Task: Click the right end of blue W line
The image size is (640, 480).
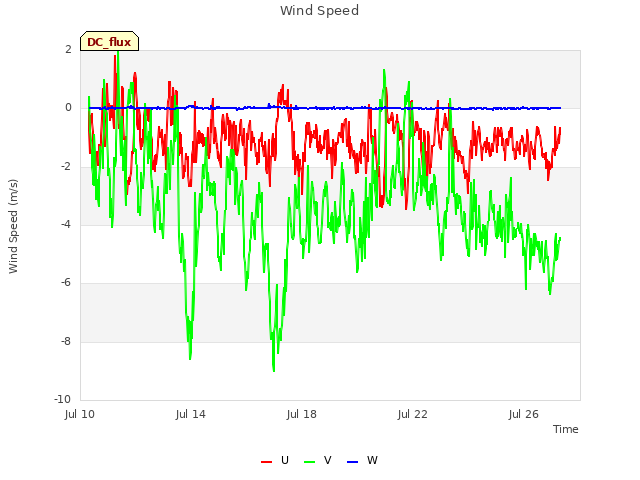Action: (x=560, y=108)
